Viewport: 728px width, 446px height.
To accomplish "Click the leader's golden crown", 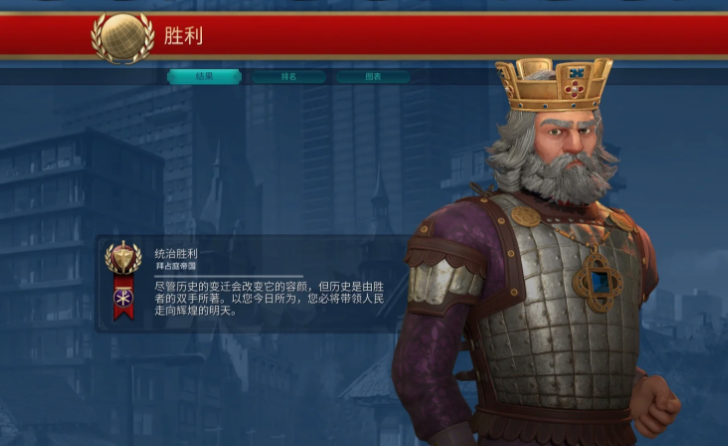I will (x=553, y=85).
